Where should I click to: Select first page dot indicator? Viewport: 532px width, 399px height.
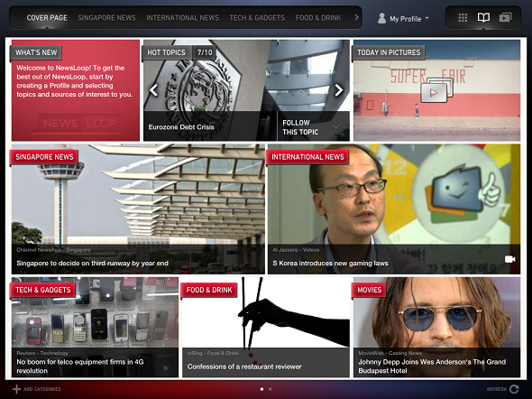coord(261,389)
